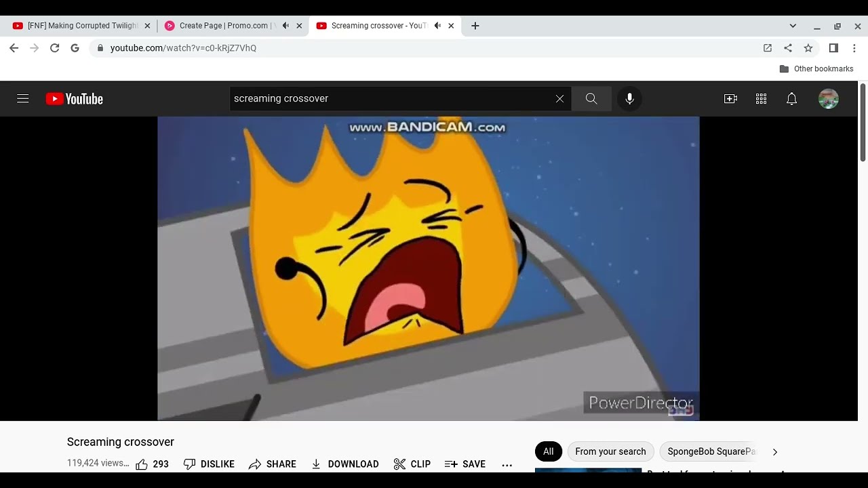Toggle the browser side panel
868x488 pixels.
click(x=833, y=48)
